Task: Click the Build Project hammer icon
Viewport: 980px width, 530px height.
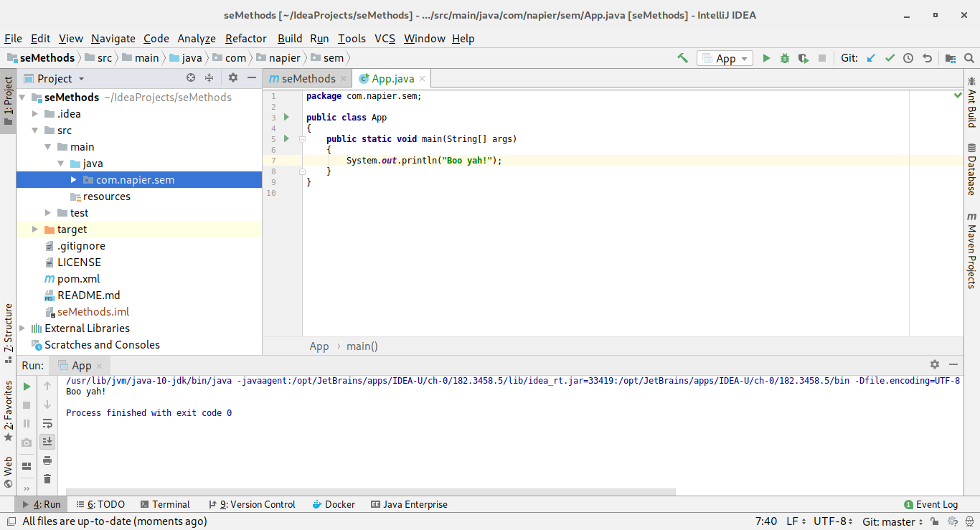Action: pyautogui.click(x=683, y=58)
